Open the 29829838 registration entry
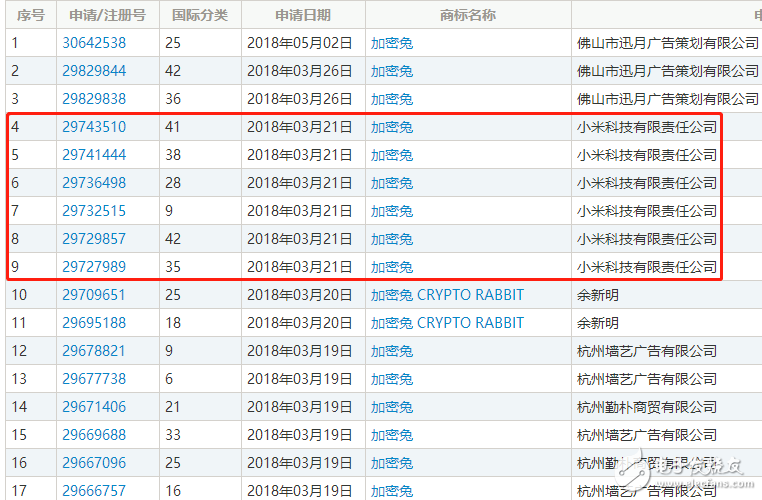The width and height of the screenshot is (762, 500). [94, 99]
